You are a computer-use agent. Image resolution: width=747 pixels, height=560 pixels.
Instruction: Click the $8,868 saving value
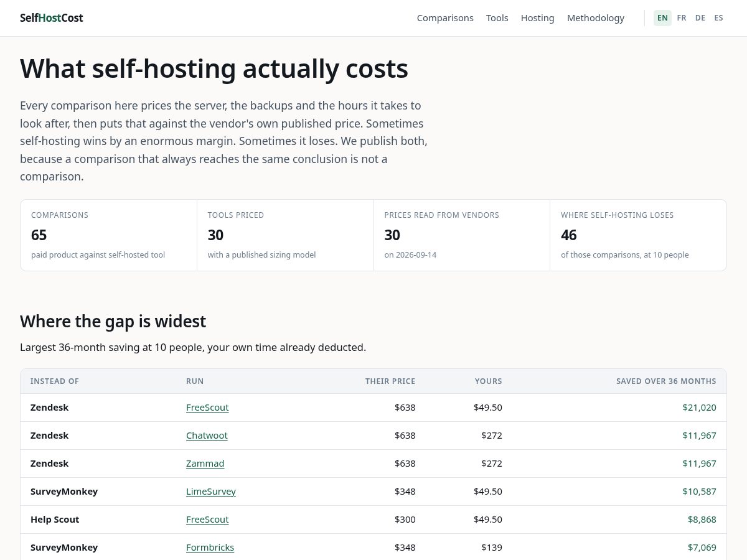702,520
